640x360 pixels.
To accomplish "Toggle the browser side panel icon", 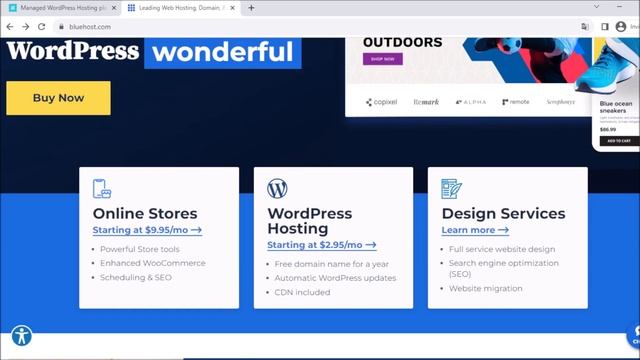I will pyautogui.click(x=605, y=27).
